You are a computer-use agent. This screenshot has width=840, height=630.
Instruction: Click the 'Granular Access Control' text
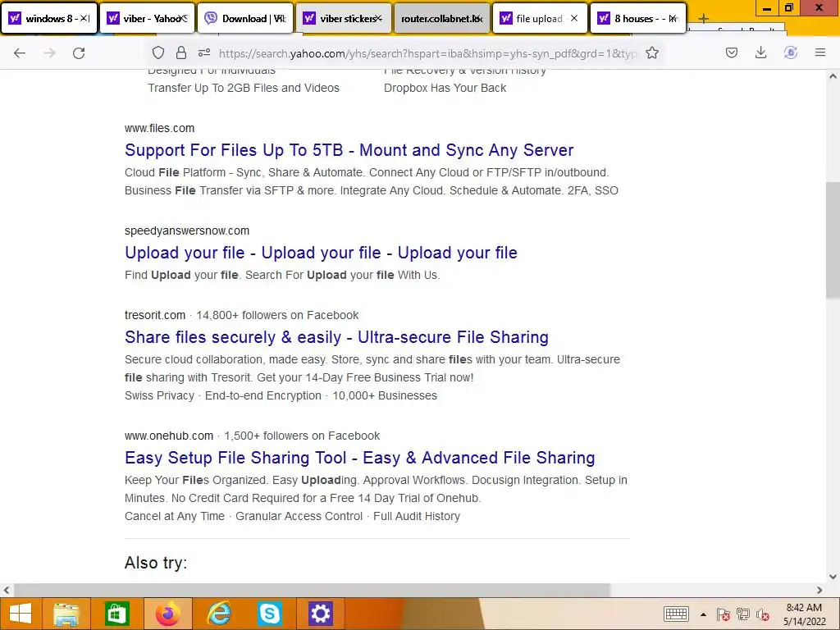[299, 516]
